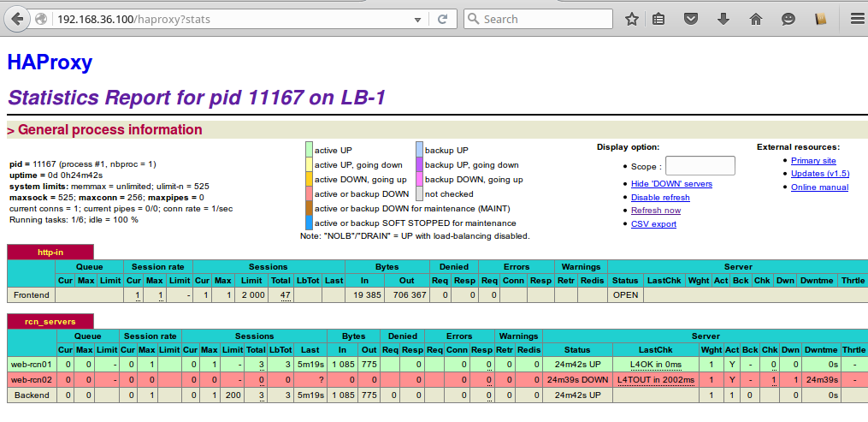This screenshot has width=868, height=422.
Task: Click CSV export link
Action: tap(653, 223)
